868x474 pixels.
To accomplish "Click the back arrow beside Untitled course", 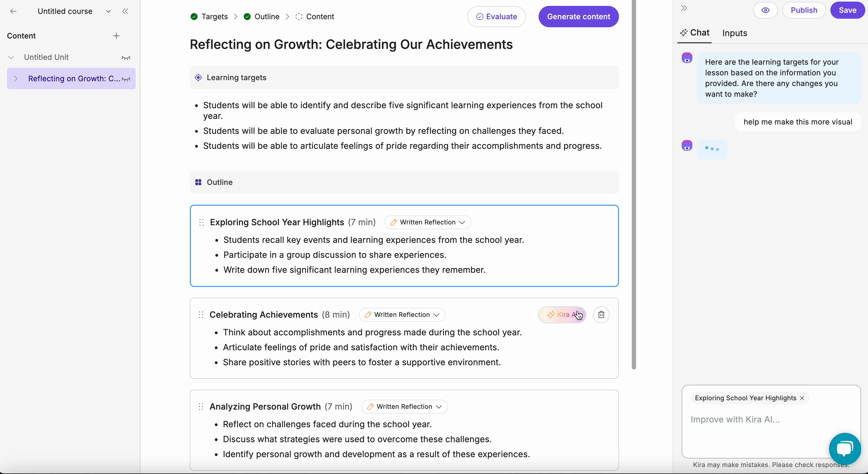I will pyautogui.click(x=13, y=11).
